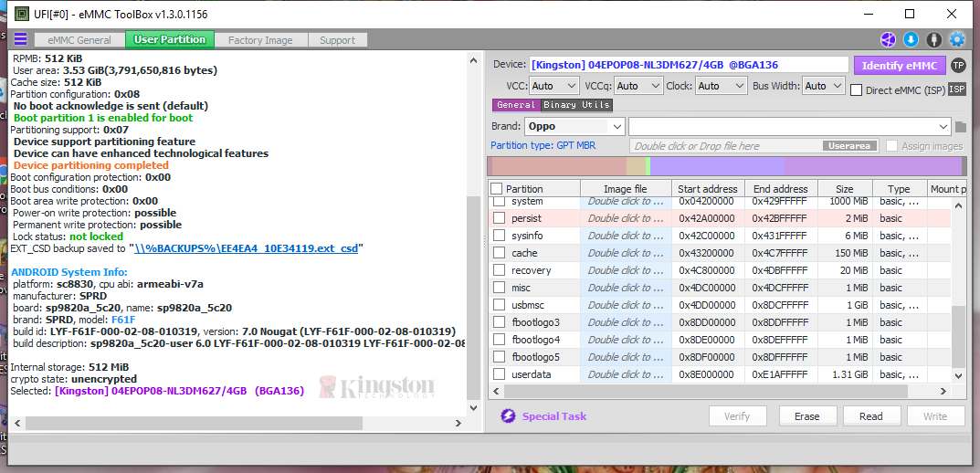Switch to the eMMC General tab
The width and height of the screenshot is (980, 473).
point(79,40)
